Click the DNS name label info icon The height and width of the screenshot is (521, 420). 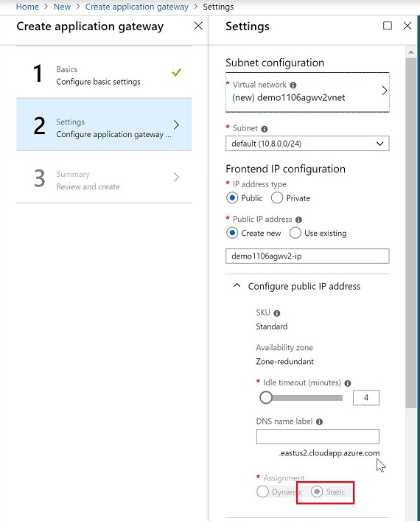[x=319, y=422]
